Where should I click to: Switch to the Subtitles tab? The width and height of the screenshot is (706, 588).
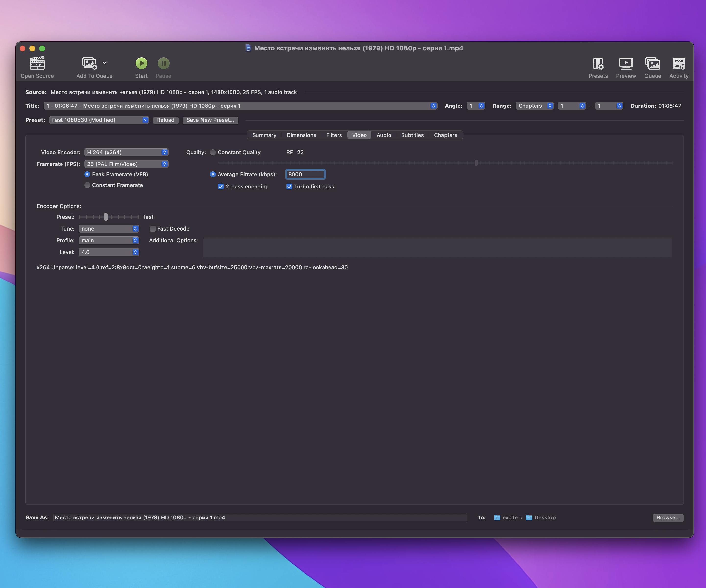(x=412, y=135)
